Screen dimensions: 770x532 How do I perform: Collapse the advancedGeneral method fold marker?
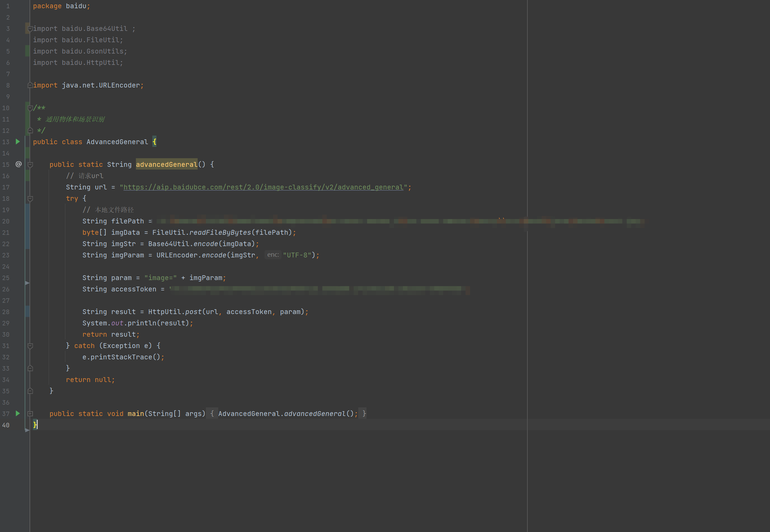(x=30, y=165)
